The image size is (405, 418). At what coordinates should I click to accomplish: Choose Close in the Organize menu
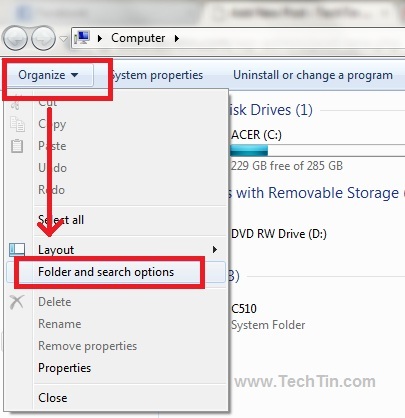[x=53, y=398]
